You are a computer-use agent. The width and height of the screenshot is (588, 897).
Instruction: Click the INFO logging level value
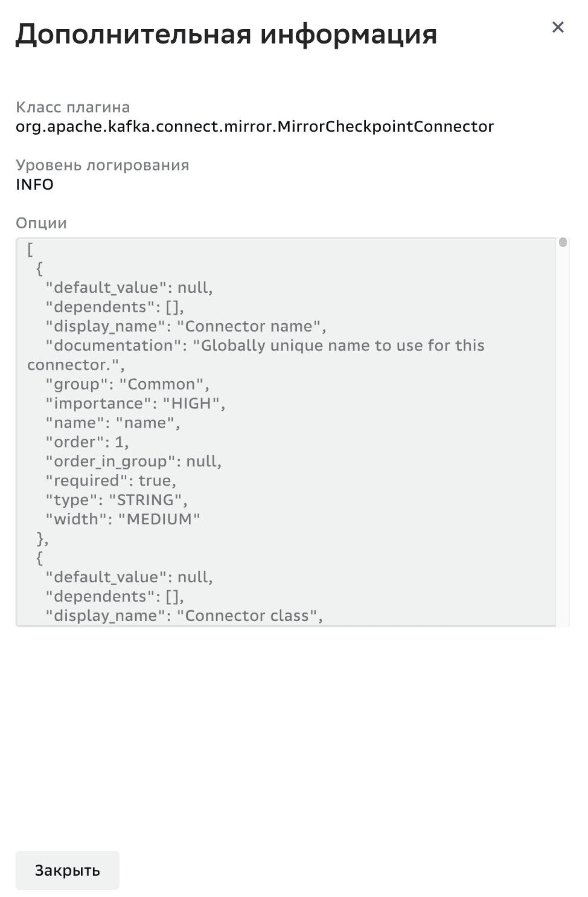pos(34,184)
